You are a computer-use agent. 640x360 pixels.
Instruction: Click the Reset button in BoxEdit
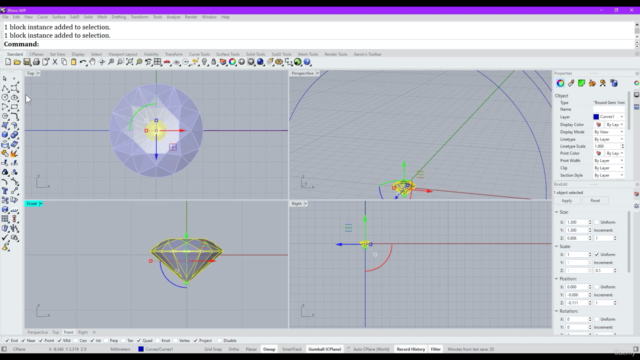tap(595, 201)
